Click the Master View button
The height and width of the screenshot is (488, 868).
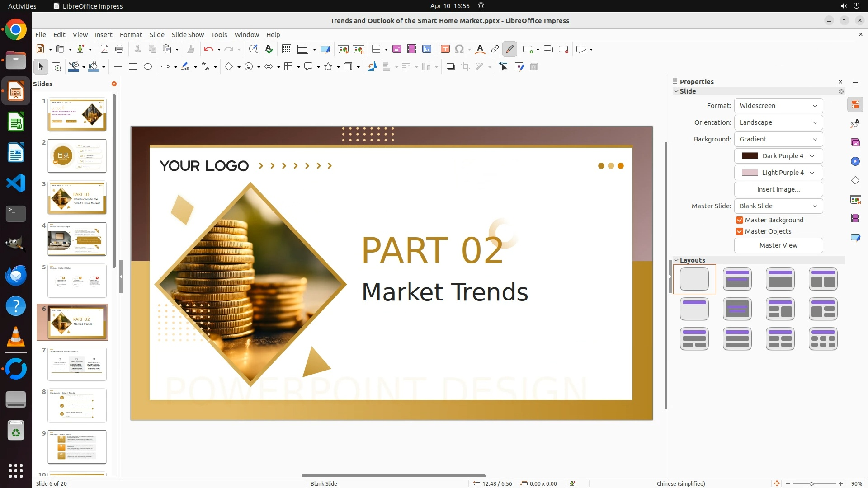tap(778, 245)
